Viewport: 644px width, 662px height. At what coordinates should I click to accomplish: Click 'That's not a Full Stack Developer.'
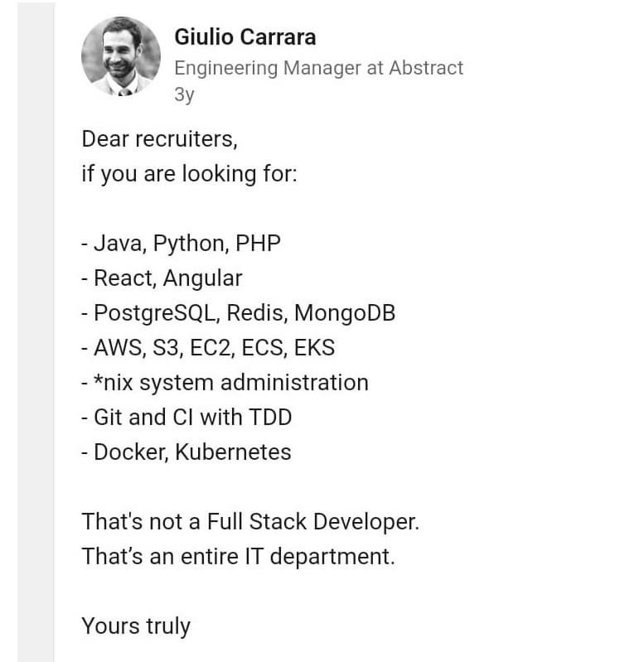[x=250, y=521]
